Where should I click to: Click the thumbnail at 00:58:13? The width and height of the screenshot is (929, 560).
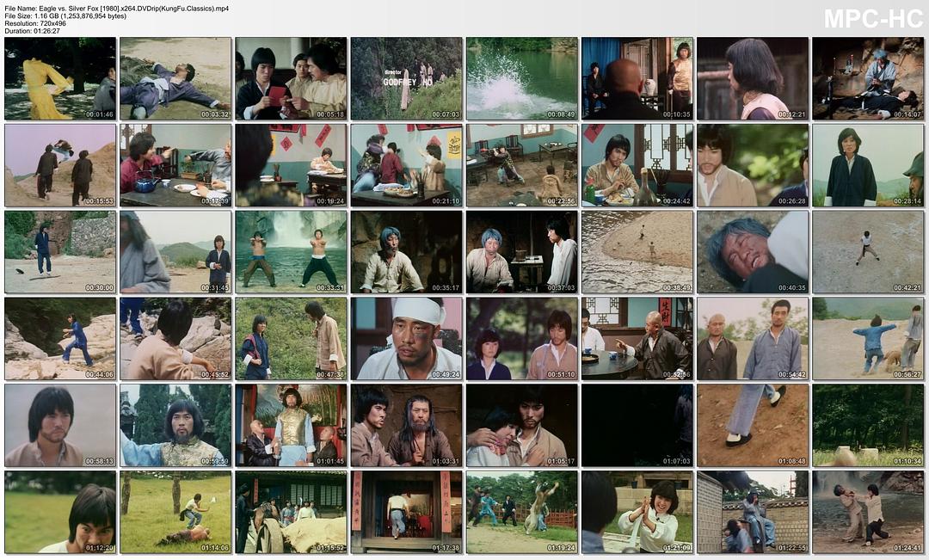tap(60, 425)
